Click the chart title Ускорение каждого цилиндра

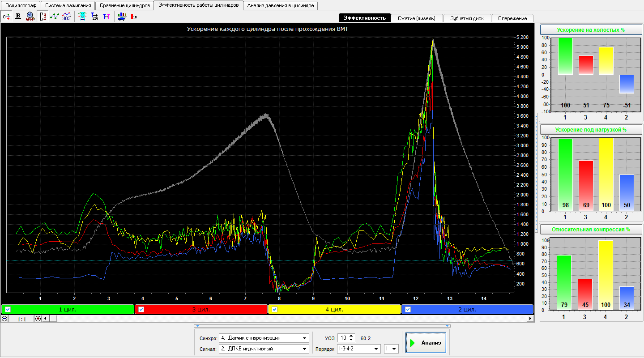point(267,29)
